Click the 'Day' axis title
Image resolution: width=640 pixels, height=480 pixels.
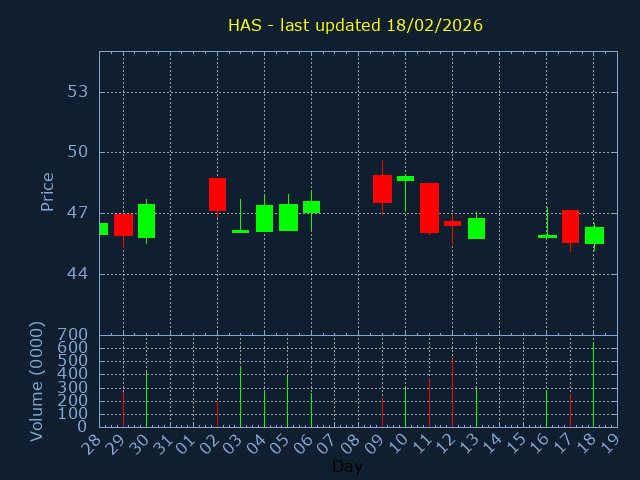click(x=347, y=467)
